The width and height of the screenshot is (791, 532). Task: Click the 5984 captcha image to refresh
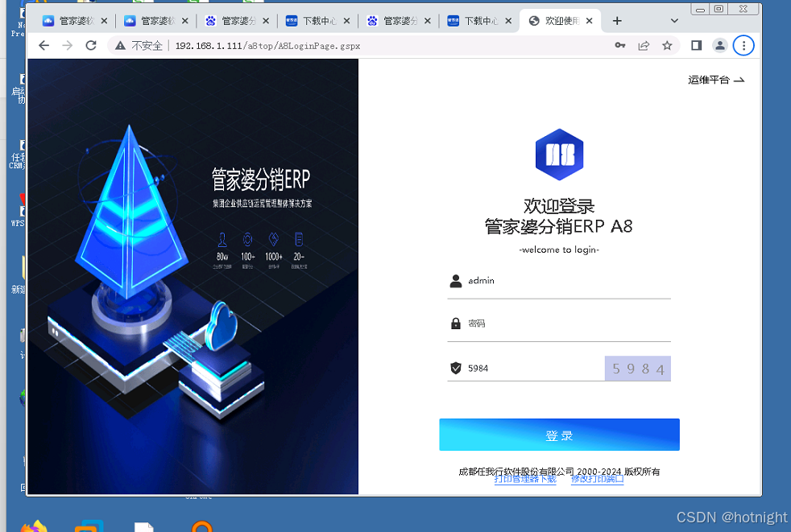pos(637,368)
